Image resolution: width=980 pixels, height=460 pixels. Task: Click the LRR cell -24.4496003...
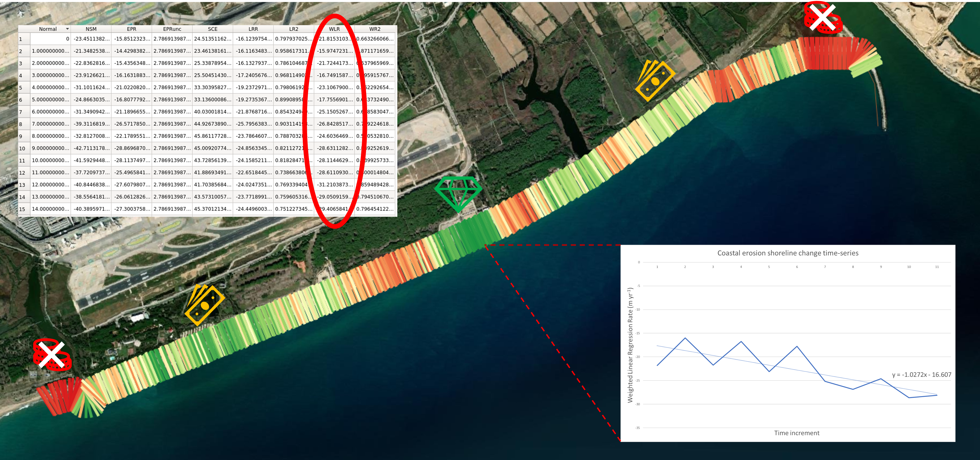click(253, 209)
